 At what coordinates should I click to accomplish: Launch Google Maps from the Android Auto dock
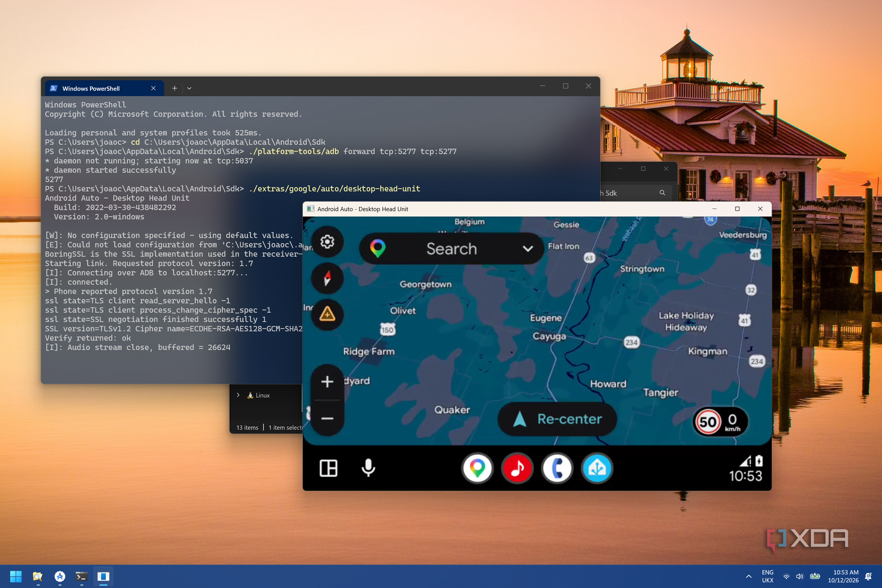click(x=477, y=468)
